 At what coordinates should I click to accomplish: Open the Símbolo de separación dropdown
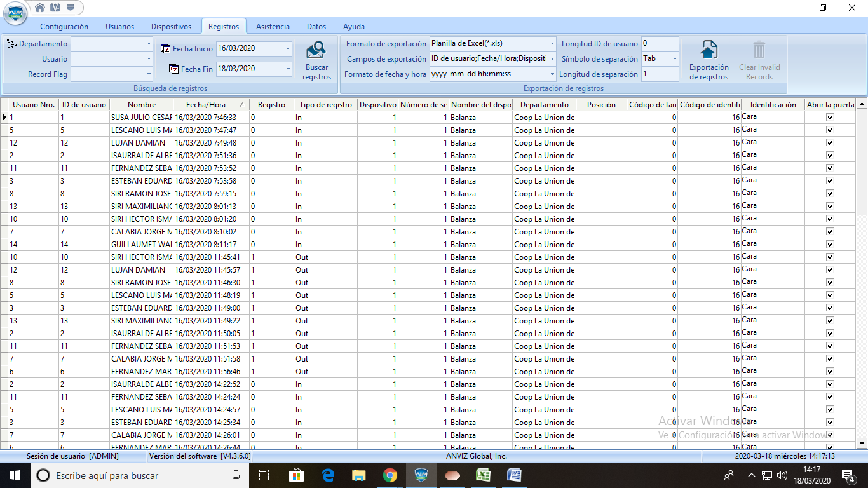click(x=675, y=59)
